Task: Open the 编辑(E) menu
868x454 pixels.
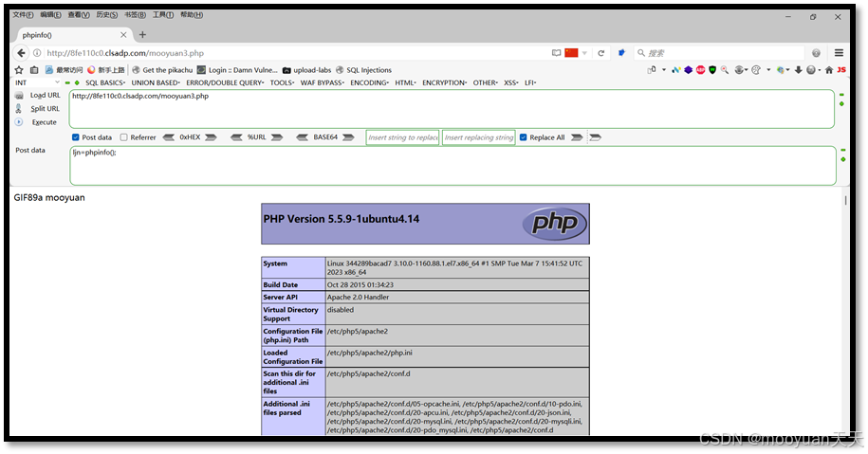Action: click(51, 15)
